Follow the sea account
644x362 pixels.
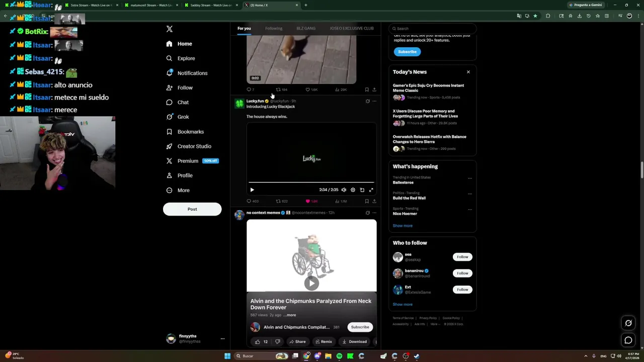462,257
